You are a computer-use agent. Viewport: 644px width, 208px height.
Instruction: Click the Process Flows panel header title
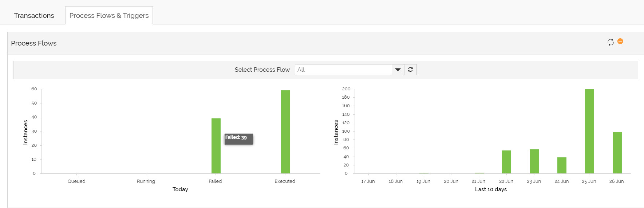[x=34, y=43]
